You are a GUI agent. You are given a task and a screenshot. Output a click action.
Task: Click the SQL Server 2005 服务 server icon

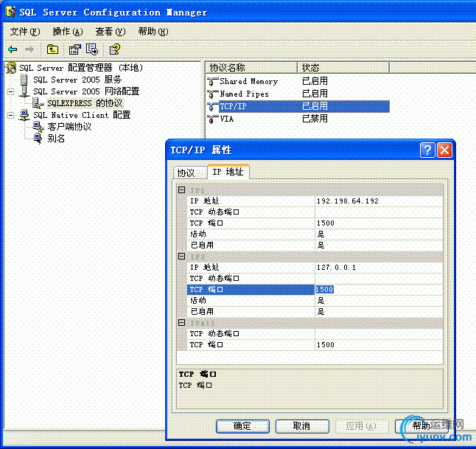tap(24, 80)
